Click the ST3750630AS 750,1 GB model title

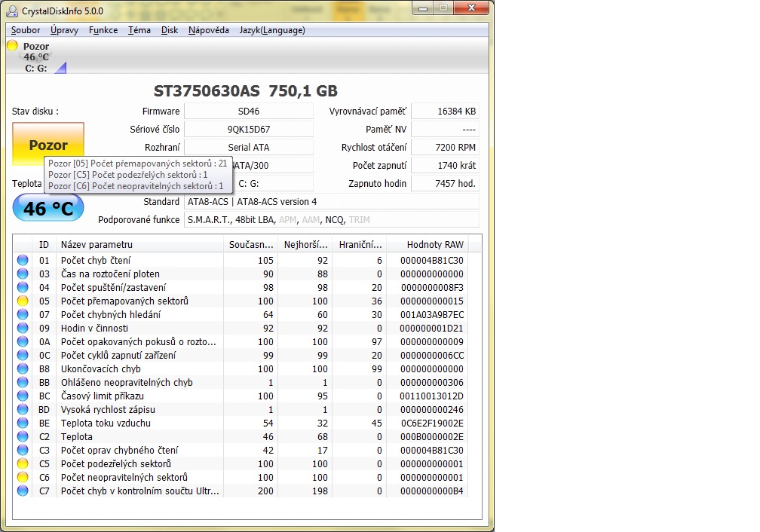pyautogui.click(x=245, y=90)
